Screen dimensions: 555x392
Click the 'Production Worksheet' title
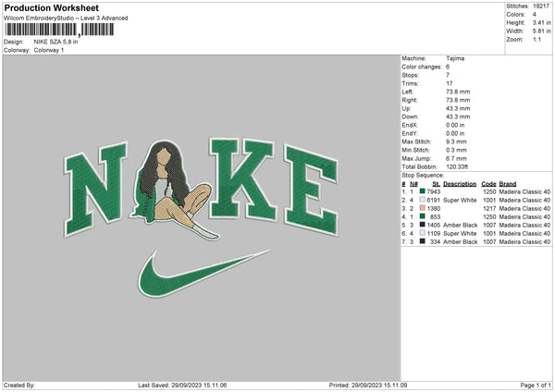[51, 7]
